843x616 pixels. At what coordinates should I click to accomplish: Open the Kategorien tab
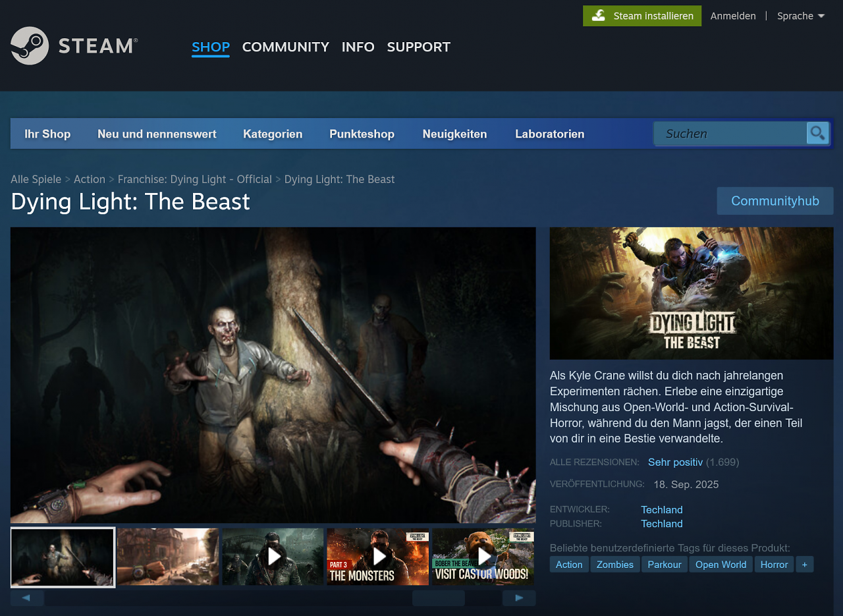(x=273, y=134)
